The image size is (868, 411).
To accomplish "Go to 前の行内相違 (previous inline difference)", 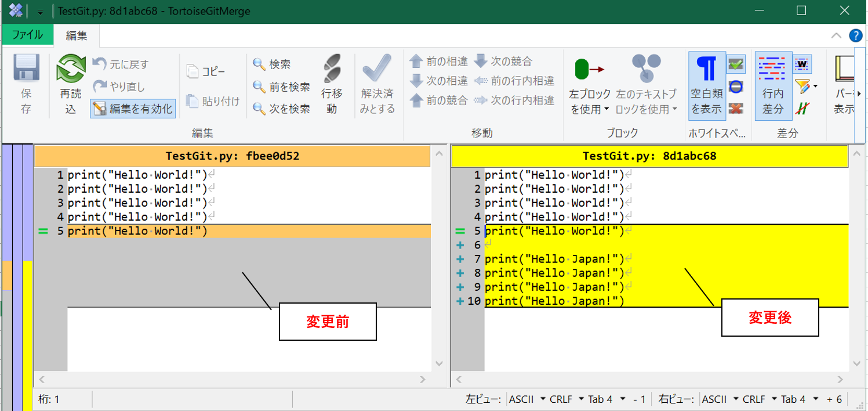I will pos(514,81).
